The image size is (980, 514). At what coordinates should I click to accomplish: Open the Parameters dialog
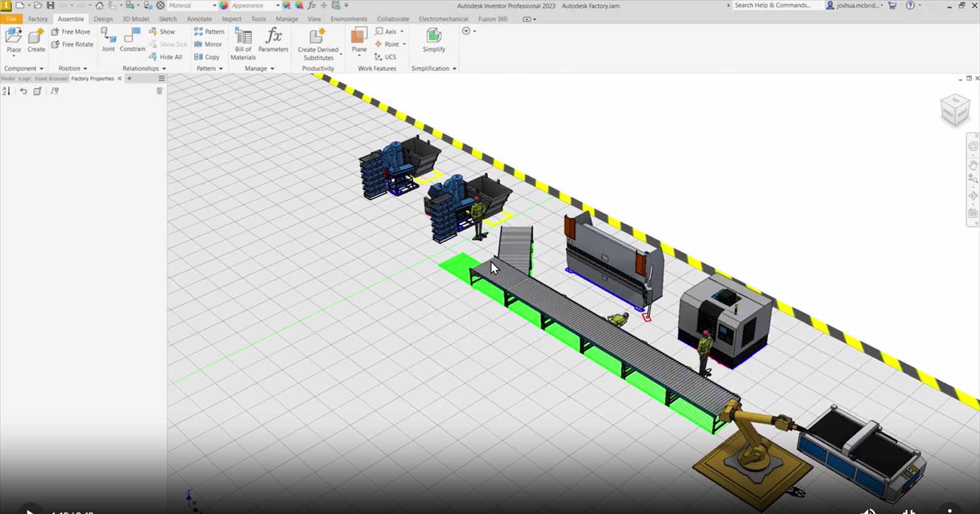(x=274, y=41)
